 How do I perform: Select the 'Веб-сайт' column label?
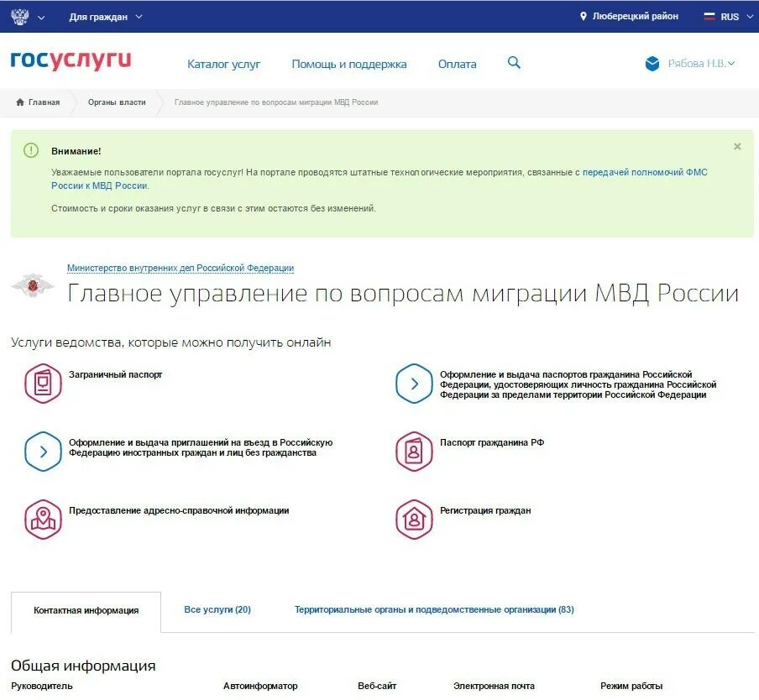tap(377, 686)
